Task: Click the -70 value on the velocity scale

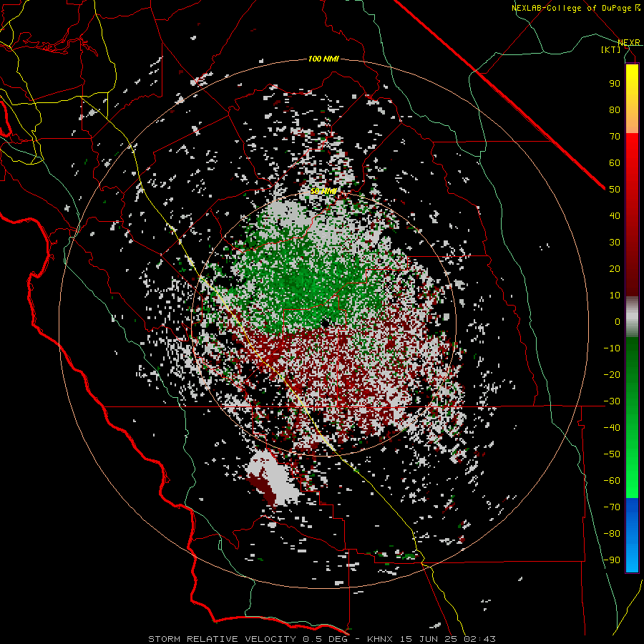Action: coord(612,507)
